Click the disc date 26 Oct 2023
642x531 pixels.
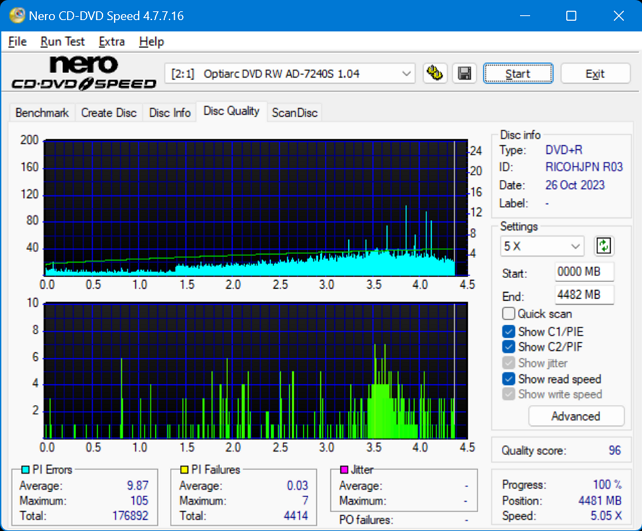575,185
